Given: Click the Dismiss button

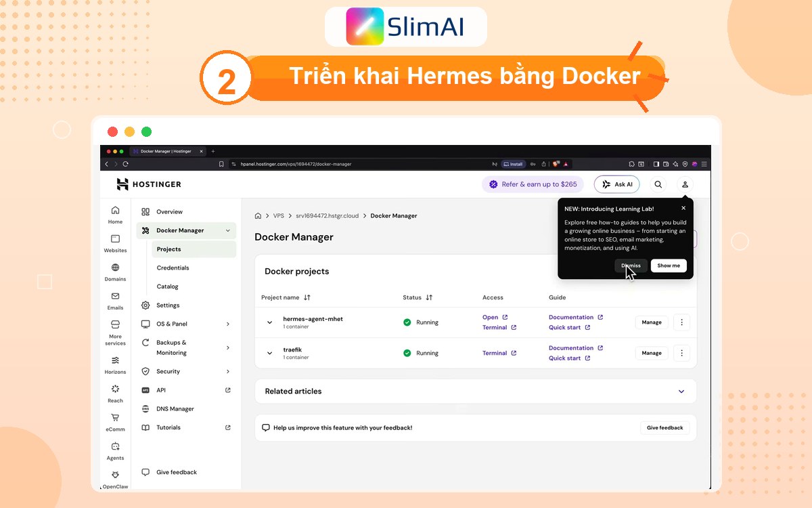Looking at the screenshot, I should [x=631, y=266].
